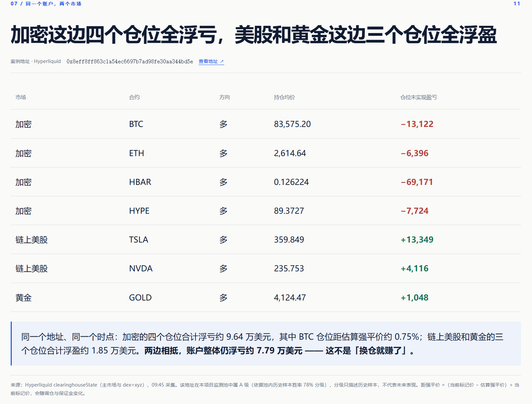Click the 黄金 market cell

pyautogui.click(x=23, y=297)
